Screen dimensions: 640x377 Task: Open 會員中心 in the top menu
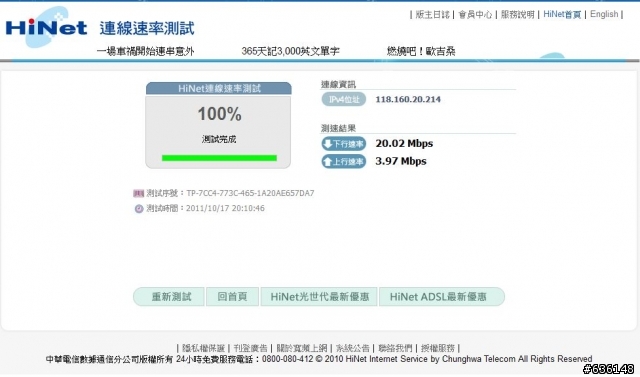click(x=475, y=15)
